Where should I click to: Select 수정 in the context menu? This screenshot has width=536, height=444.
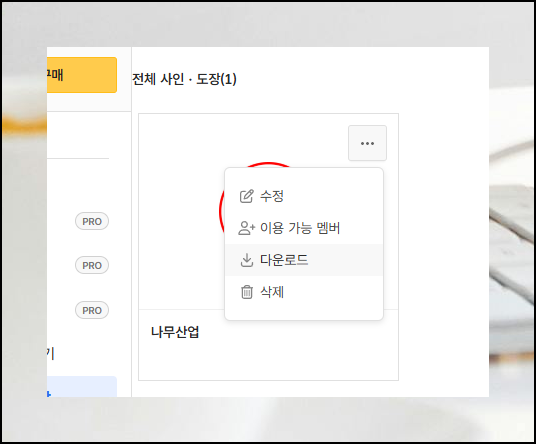pos(304,196)
